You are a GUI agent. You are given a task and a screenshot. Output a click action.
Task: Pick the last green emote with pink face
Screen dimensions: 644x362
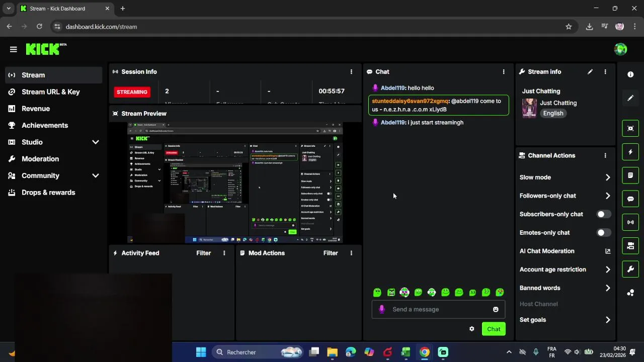tap(500, 292)
